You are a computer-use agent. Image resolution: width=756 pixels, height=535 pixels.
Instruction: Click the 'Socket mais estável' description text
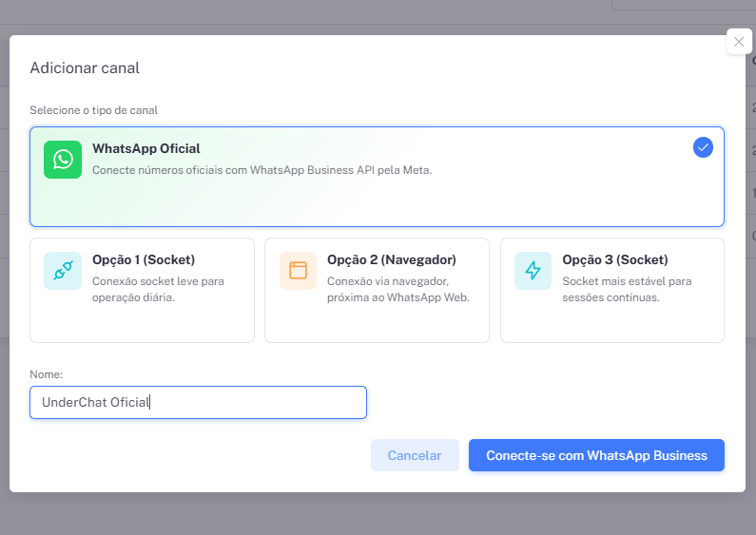pyautogui.click(x=627, y=289)
